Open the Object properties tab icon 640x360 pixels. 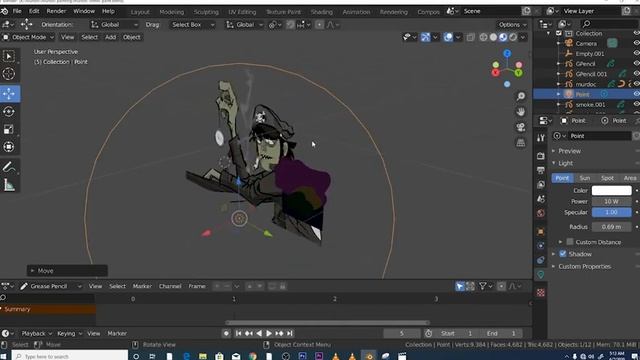pos(541,231)
